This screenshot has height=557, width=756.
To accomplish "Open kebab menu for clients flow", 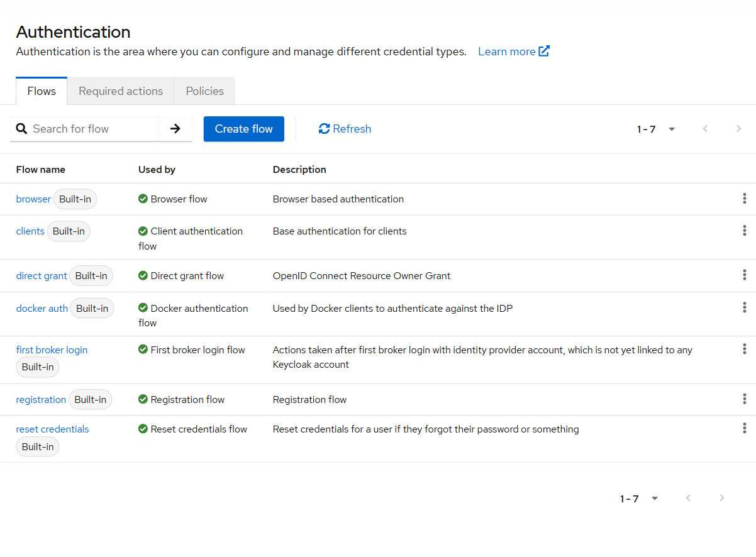I will (x=745, y=231).
